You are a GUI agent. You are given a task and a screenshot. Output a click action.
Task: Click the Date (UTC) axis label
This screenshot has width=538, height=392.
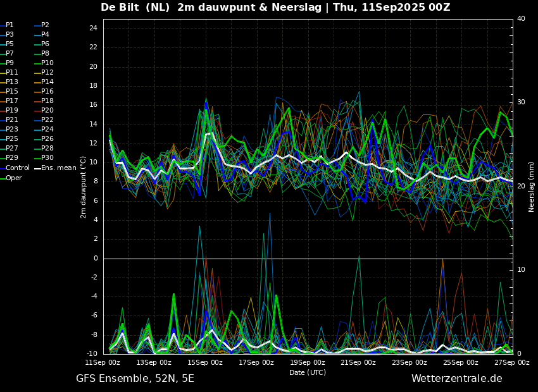(x=308, y=372)
